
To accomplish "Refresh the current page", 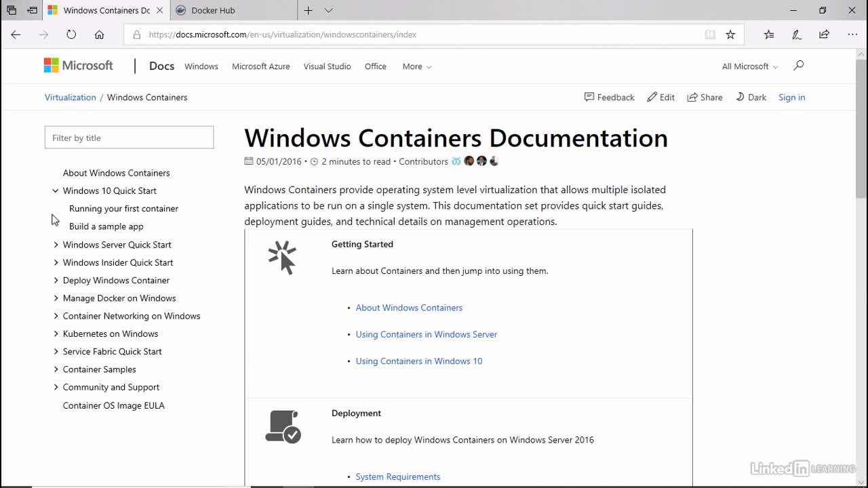I will tap(71, 35).
